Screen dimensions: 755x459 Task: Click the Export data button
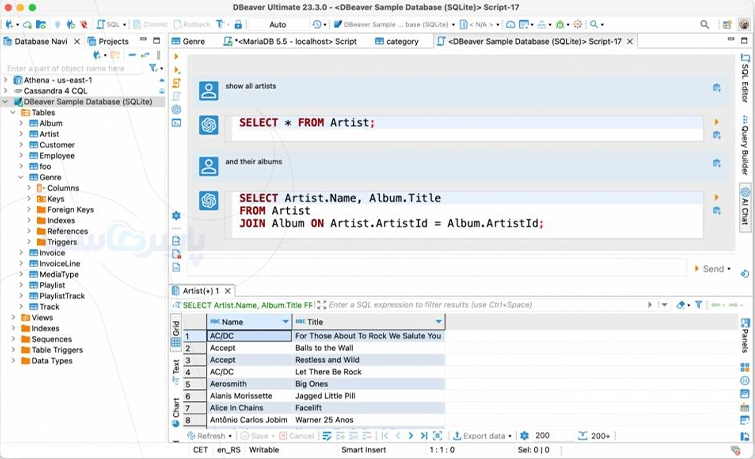click(482, 436)
